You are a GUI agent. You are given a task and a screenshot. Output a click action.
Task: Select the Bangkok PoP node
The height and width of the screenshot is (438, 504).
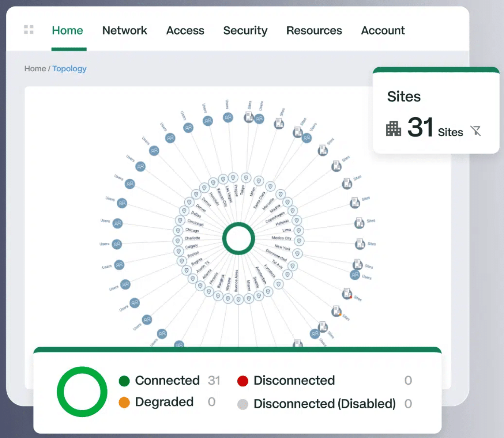click(x=218, y=296)
